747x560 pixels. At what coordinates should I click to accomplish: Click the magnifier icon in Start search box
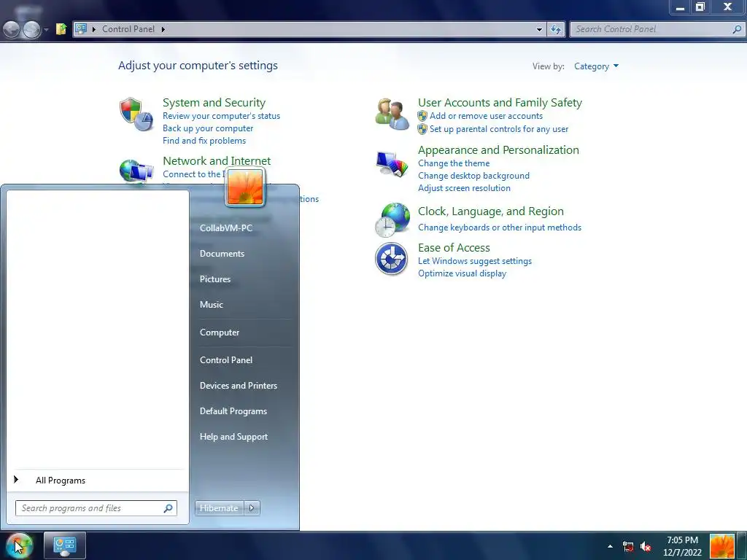168,508
